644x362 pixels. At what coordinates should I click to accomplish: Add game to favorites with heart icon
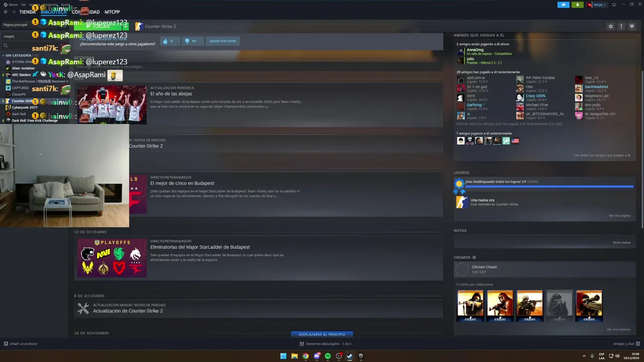[x=632, y=26]
